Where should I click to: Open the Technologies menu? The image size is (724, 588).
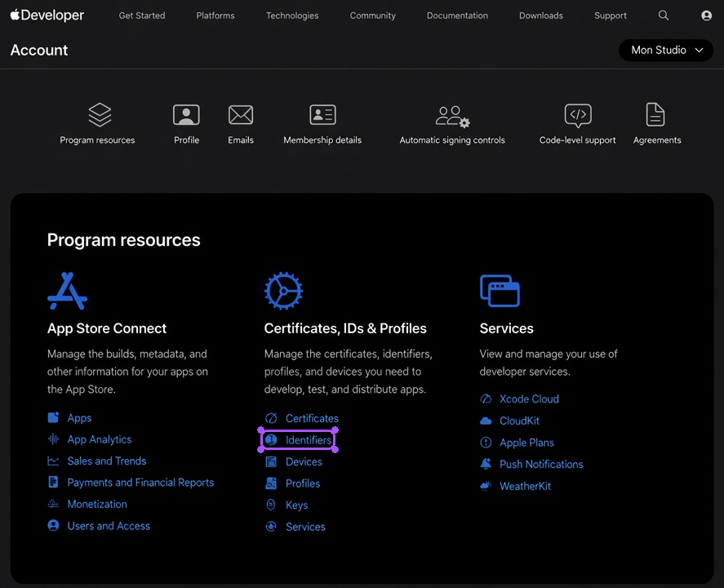[x=292, y=16]
